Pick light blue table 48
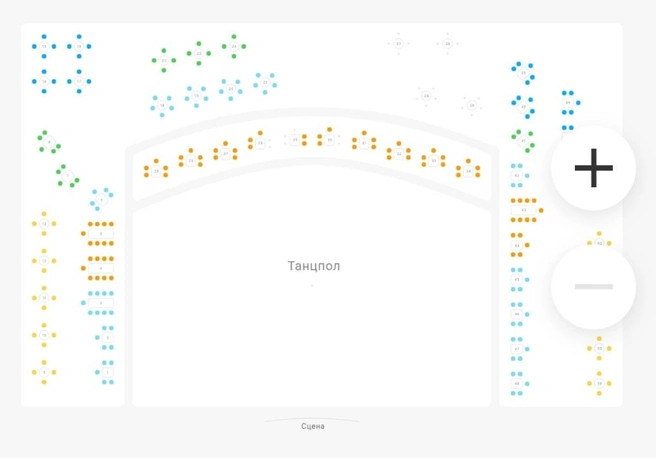This screenshot has height=458, width=656. pyautogui.click(x=517, y=384)
